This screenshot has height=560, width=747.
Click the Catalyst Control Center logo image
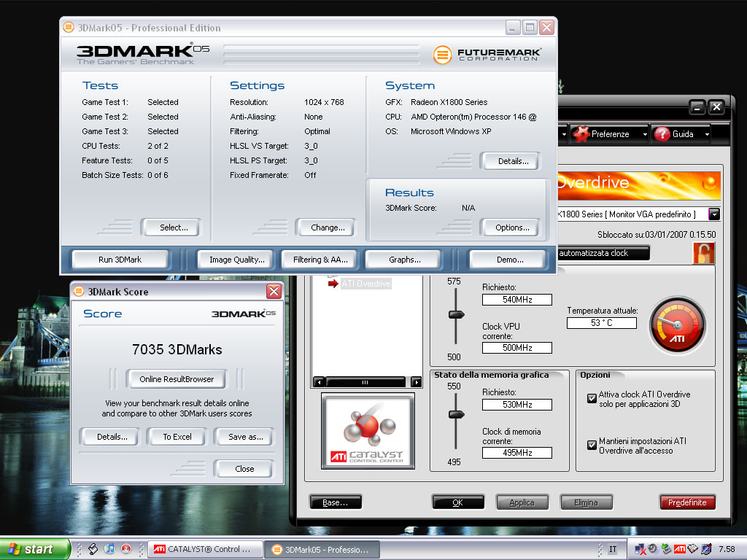(368, 431)
